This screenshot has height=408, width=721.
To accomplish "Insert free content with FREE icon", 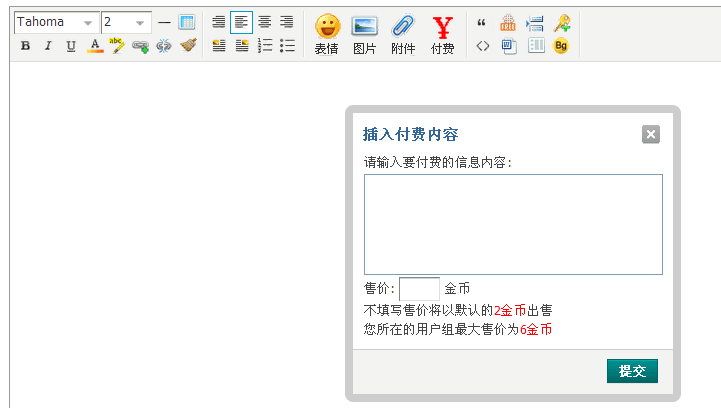I will (508, 23).
